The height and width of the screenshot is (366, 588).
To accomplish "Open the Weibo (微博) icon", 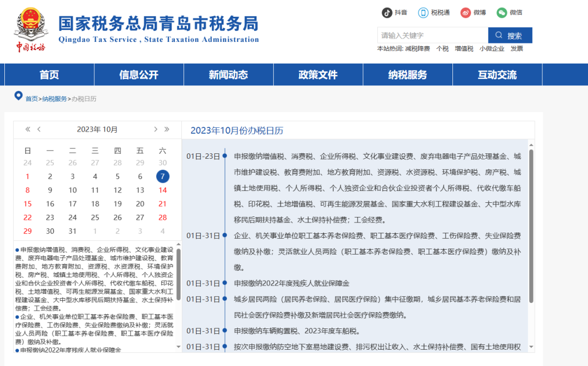I will pyautogui.click(x=465, y=13).
